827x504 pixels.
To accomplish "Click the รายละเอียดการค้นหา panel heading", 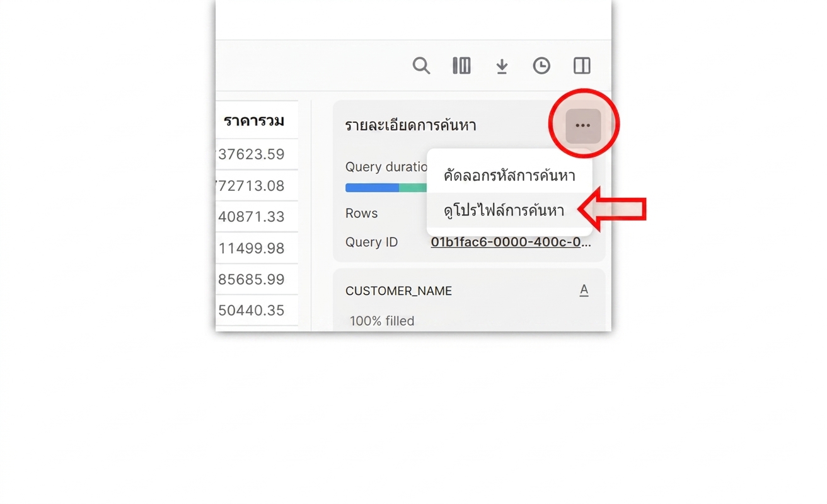I will point(411,125).
